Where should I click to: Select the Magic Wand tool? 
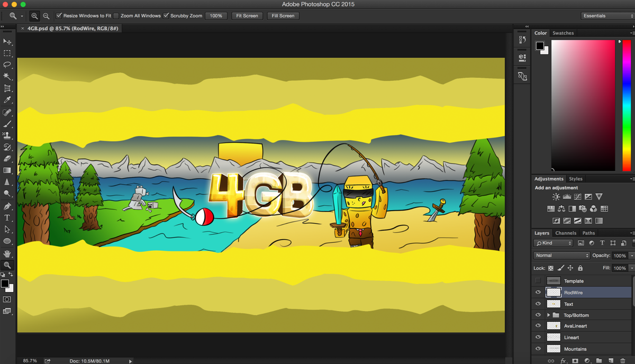click(7, 77)
